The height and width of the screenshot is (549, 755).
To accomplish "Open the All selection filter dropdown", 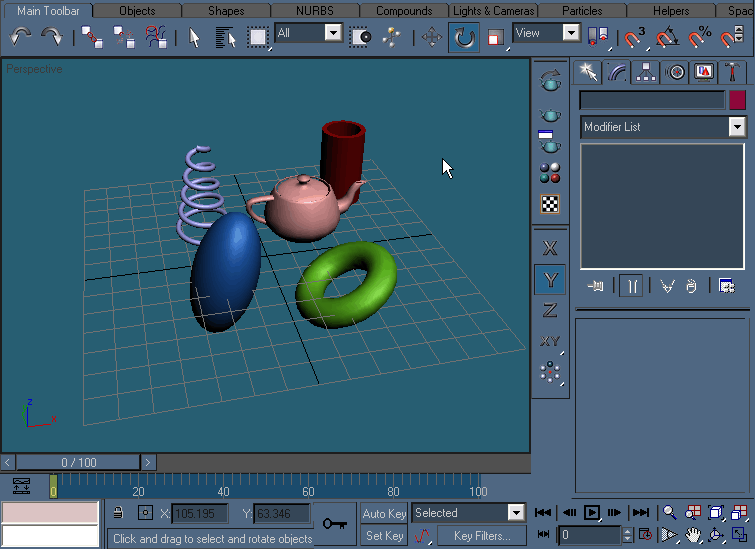I will 333,33.
